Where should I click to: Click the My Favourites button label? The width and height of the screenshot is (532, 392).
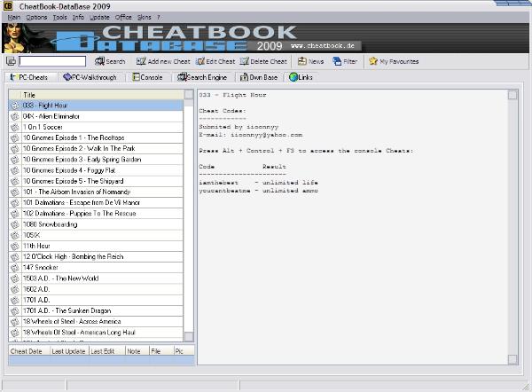coord(399,61)
